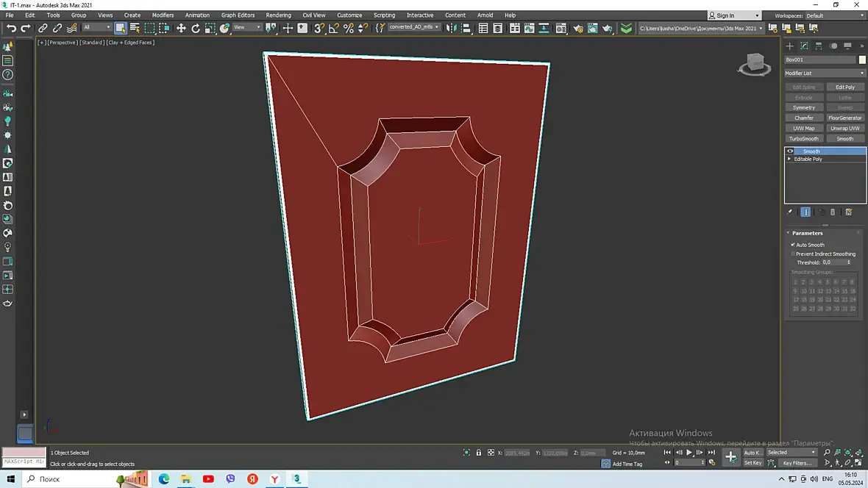Click the object color swatch beside Box001
Image resolution: width=868 pixels, height=488 pixels.
pyautogui.click(x=862, y=60)
